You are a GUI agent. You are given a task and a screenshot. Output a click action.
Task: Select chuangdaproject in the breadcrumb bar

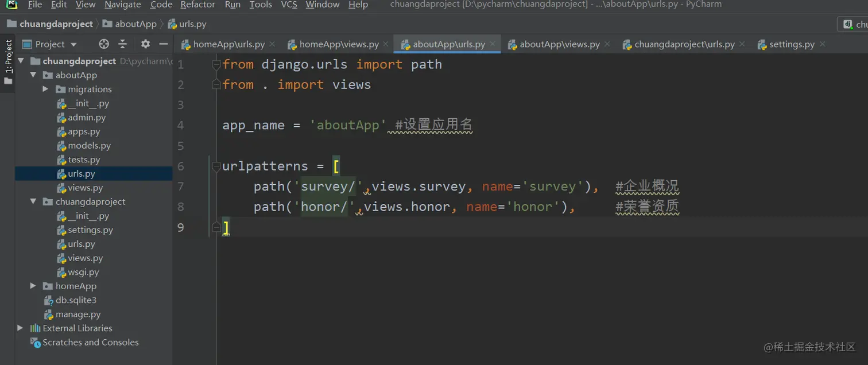(x=50, y=24)
